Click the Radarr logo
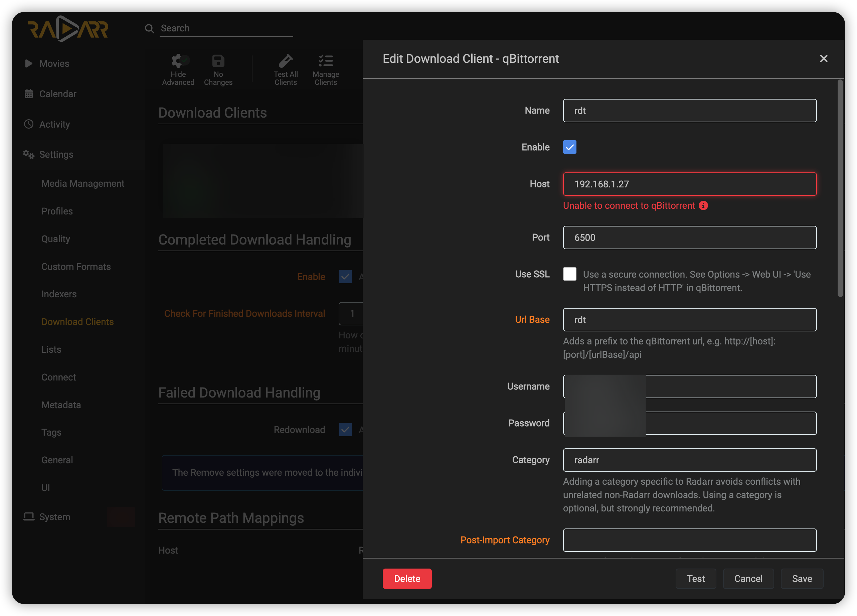Screen dimensions: 857x616 coord(68,28)
